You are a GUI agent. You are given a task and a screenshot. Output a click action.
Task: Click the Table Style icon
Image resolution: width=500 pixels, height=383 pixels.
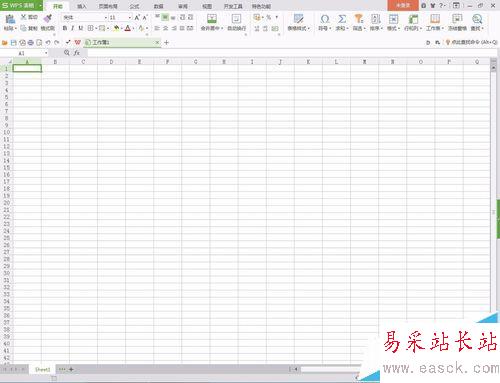click(298, 18)
